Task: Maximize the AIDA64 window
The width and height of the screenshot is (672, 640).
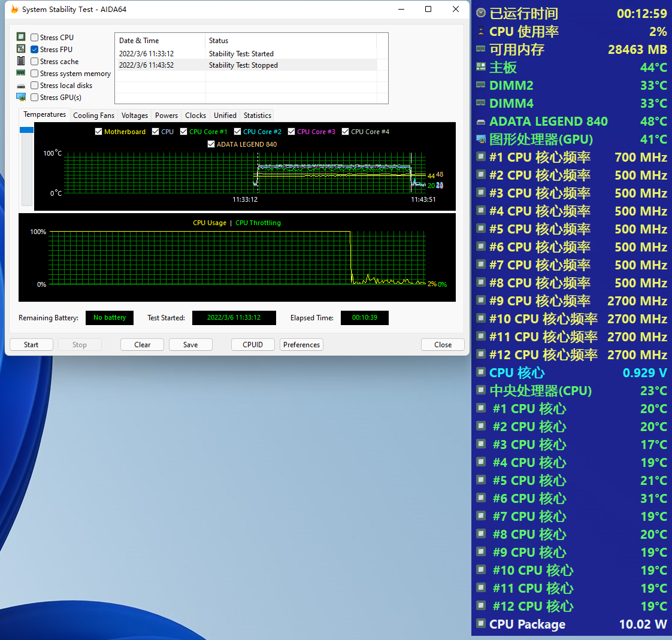Action: pos(428,9)
